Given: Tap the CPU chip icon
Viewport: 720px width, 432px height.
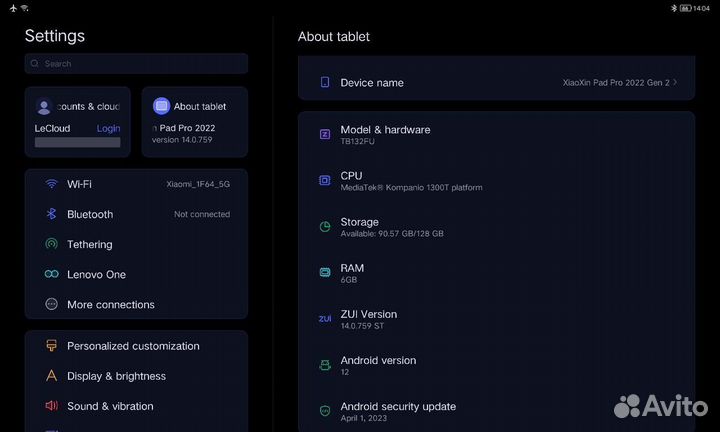Looking at the screenshot, I should [324, 180].
